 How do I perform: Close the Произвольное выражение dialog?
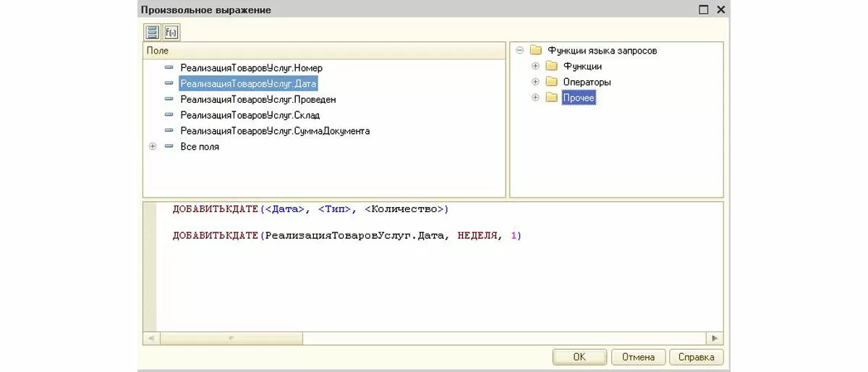point(720,10)
